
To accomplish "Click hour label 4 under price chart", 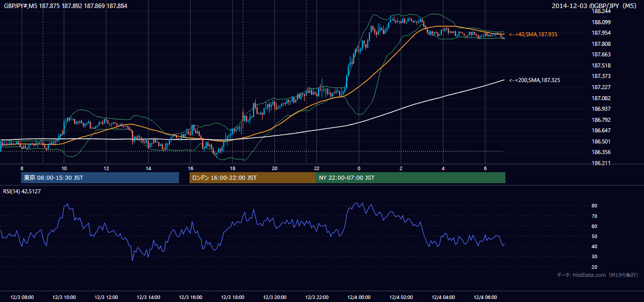I will click(x=443, y=168).
